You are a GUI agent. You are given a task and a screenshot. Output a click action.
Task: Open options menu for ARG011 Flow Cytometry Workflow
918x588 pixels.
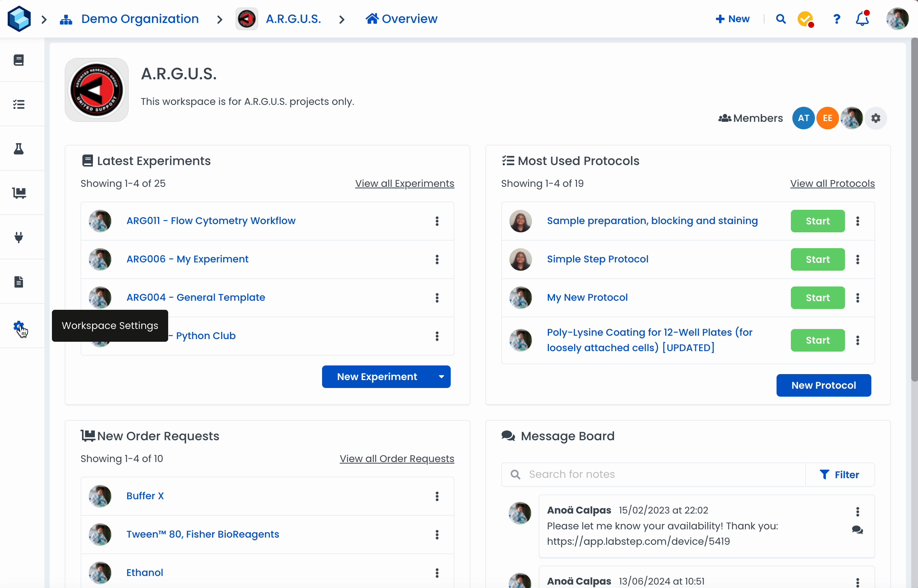click(x=437, y=221)
